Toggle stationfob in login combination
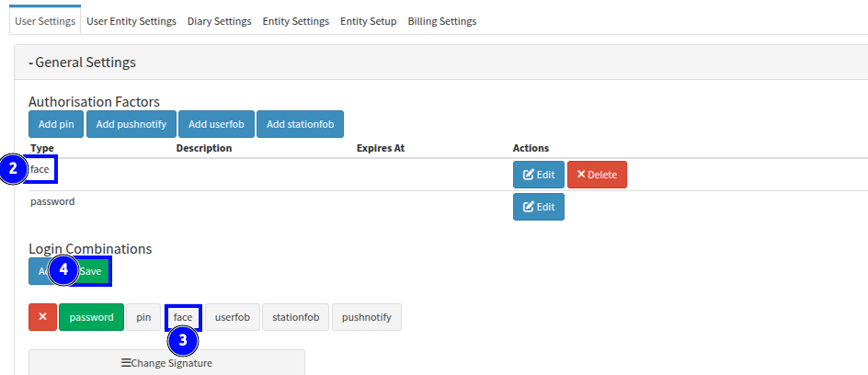This screenshot has width=868, height=375. click(x=295, y=317)
